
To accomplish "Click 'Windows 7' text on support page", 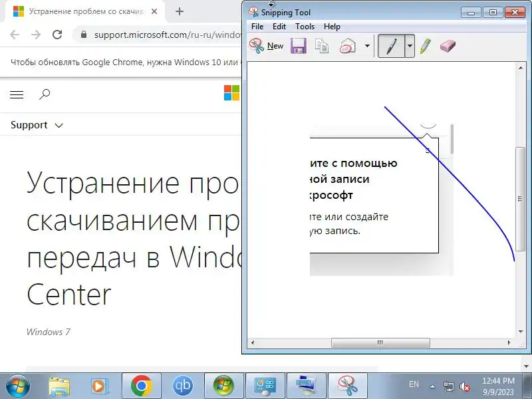I will (x=48, y=332).
